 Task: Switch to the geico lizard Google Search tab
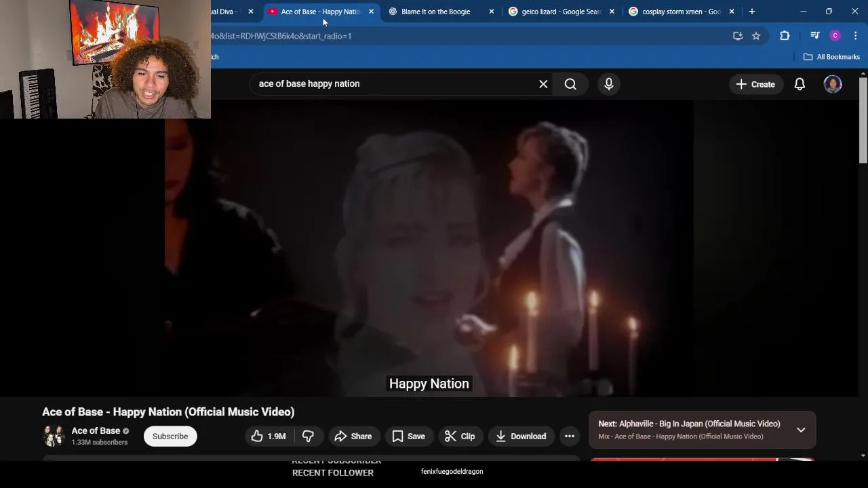click(561, 12)
